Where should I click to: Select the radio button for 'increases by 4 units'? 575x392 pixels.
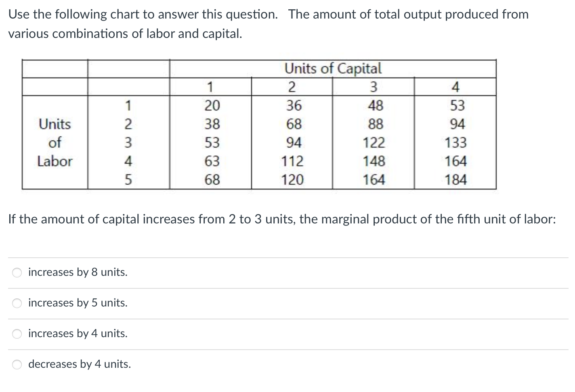[17, 334]
